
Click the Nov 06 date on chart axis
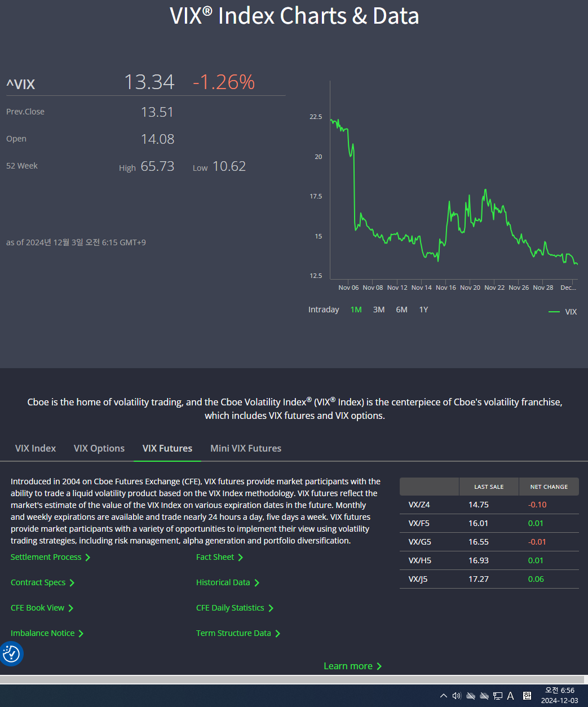[348, 288]
